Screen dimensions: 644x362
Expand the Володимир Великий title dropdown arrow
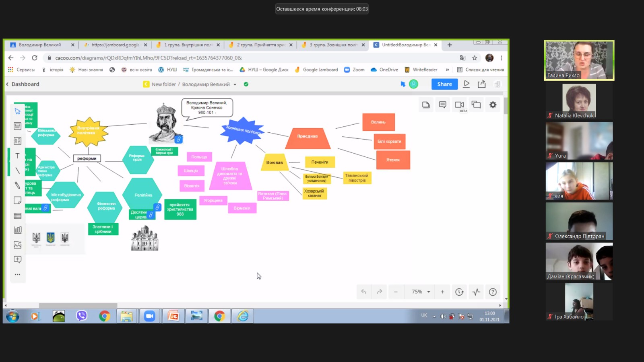pos(235,84)
